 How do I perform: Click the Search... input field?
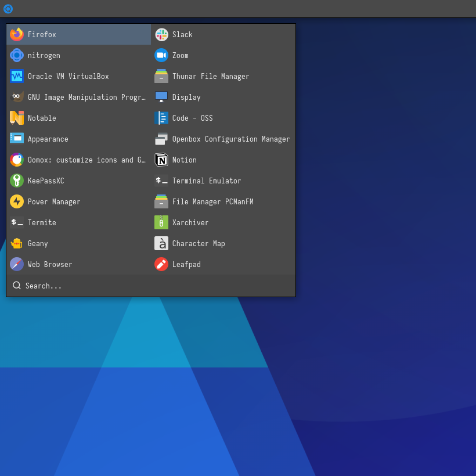151,286
